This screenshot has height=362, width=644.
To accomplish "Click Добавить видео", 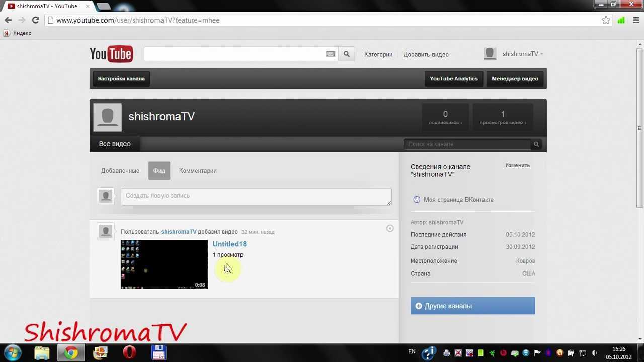I will click(x=426, y=54).
